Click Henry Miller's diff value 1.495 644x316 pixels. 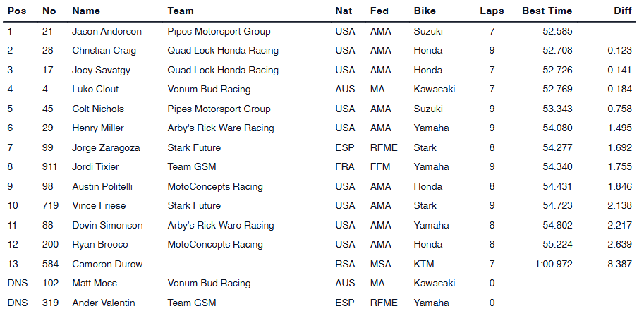pos(619,128)
